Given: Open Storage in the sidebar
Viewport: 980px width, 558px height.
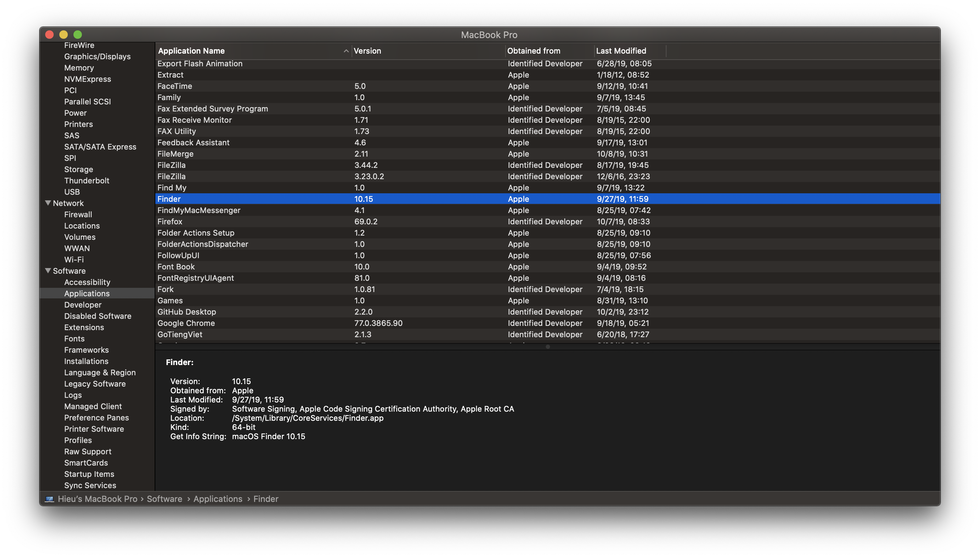Looking at the screenshot, I should click(78, 169).
